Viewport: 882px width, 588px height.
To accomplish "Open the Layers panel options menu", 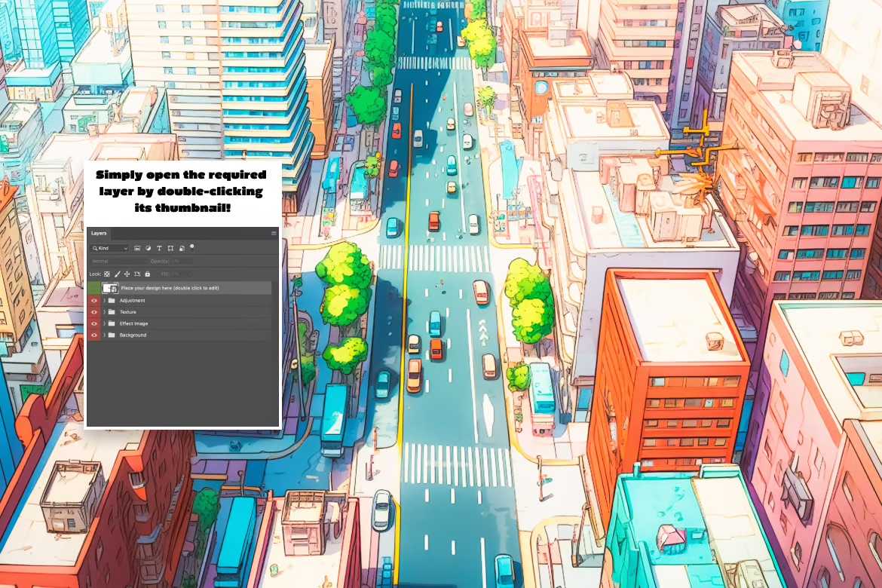I will point(274,234).
